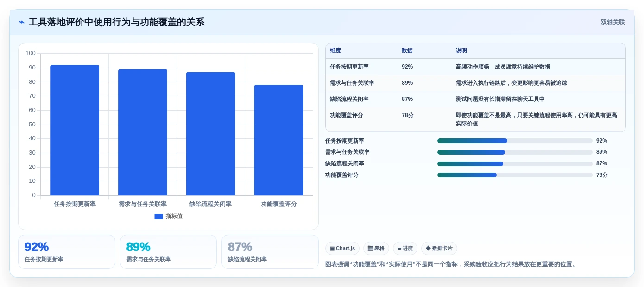644x287 pixels.
Task: Click the 任务按期更新率 x-axis label
Action: (75, 204)
